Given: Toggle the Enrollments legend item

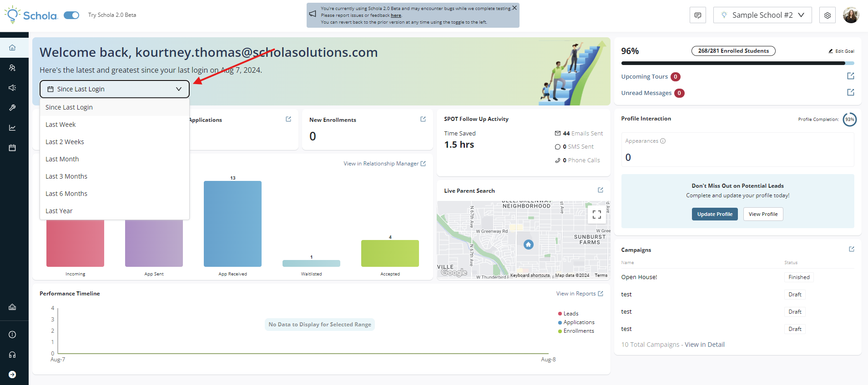Looking at the screenshot, I should pos(576,331).
